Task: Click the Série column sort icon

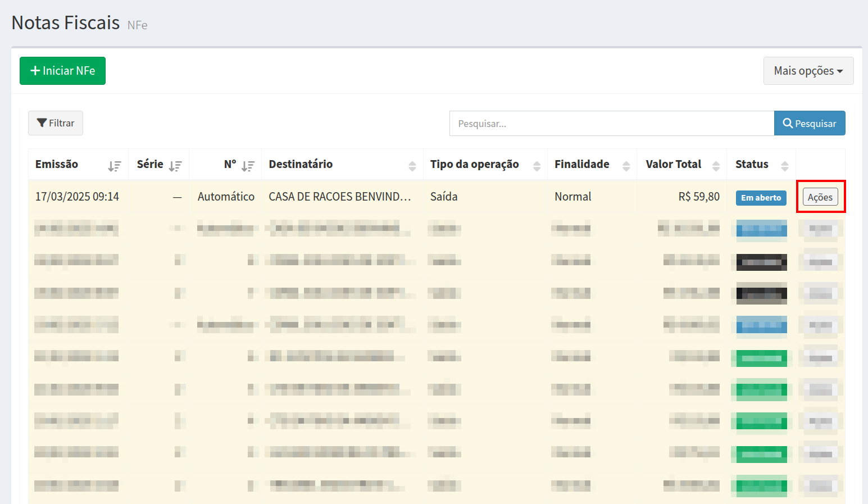Action: point(175,166)
